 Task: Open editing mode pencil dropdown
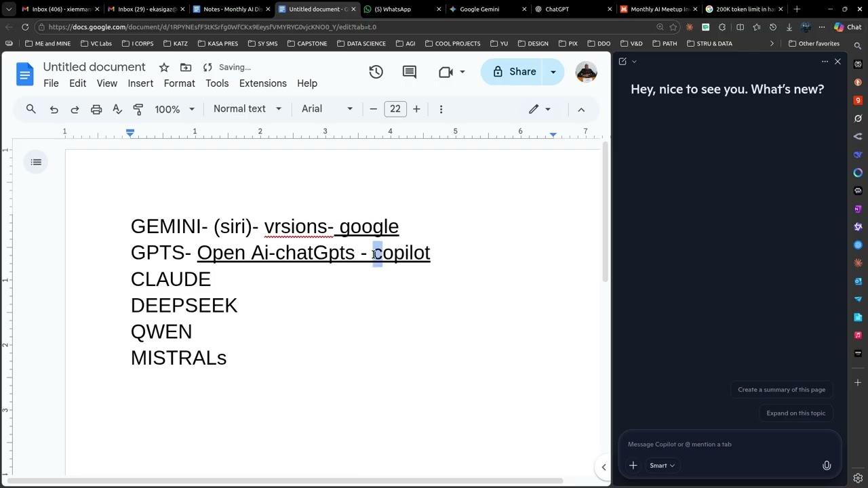[540, 109]
